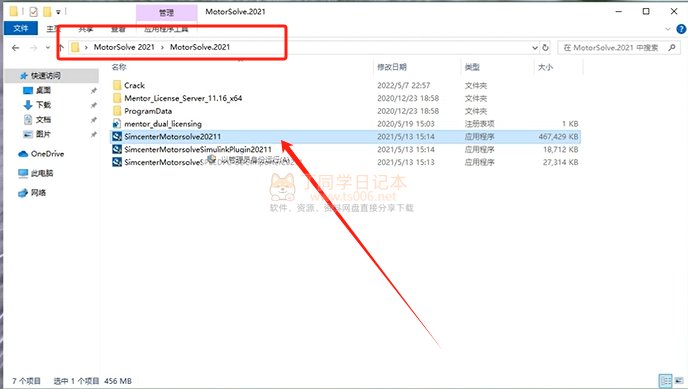Image resolution: width=688 pixels, height=389 pixels.
Task: Select the Mentor_License_Server_11.16_x64 folder
Action: pos(183,98)
